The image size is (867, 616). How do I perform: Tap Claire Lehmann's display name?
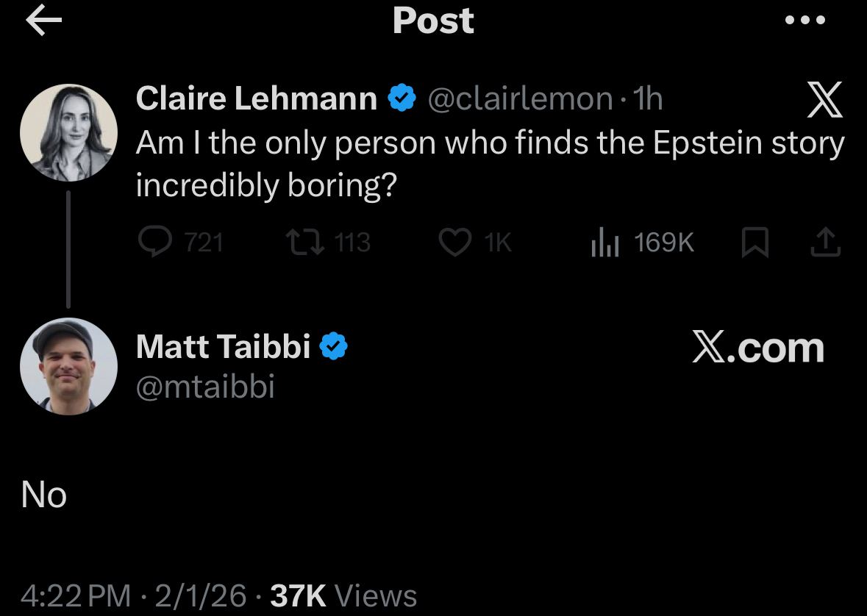pos(257,99)
